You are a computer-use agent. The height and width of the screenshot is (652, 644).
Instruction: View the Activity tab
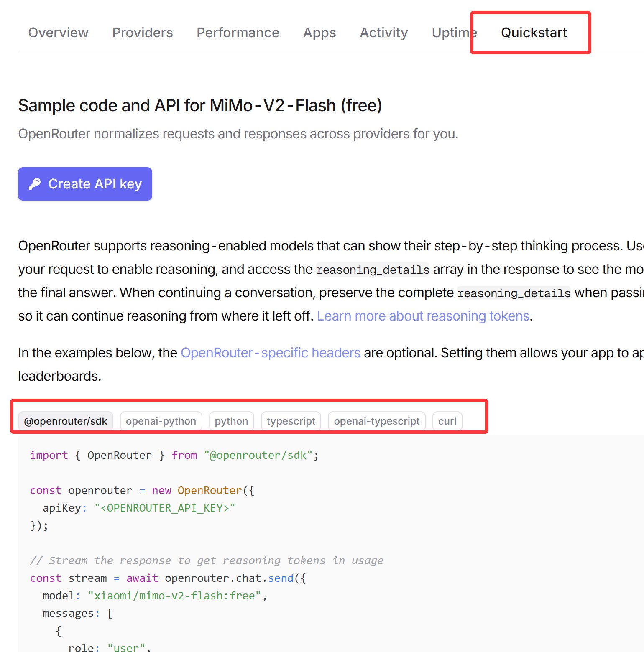pyautogui.click(x=383, y=33)
